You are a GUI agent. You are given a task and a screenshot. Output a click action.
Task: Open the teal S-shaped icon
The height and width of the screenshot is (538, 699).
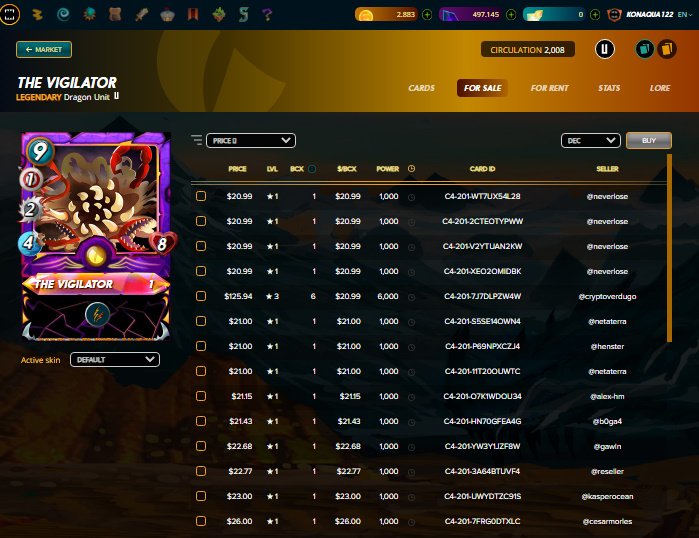click(243, 14)
